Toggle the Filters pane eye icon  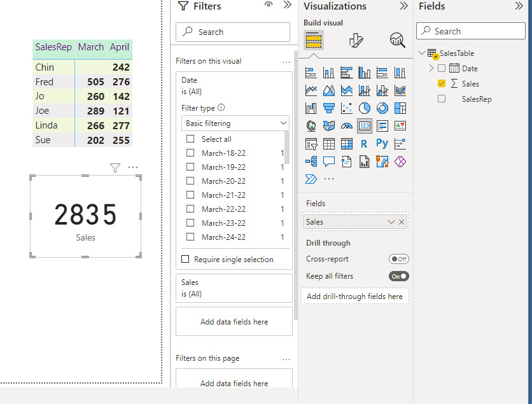point(269,4)
